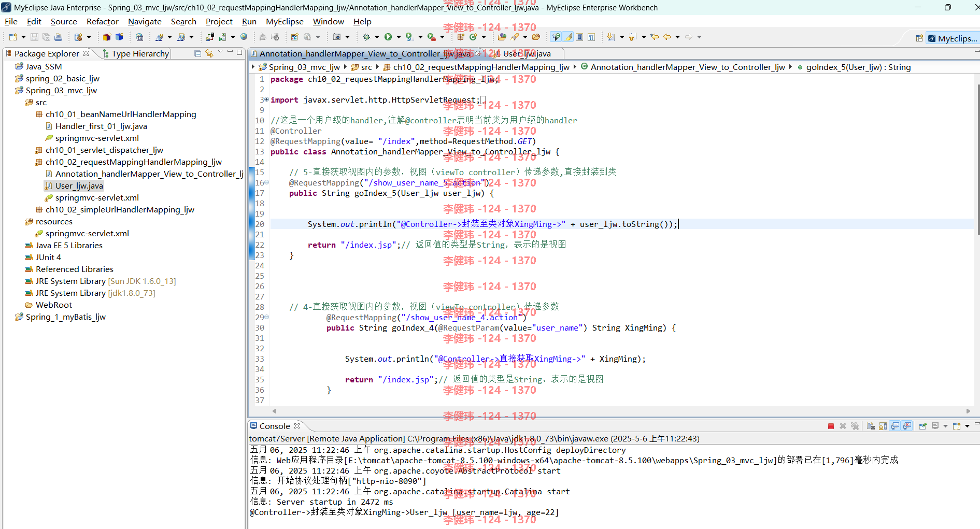
Task: Click the Open Web Browser globe icon
Action: 244,37
